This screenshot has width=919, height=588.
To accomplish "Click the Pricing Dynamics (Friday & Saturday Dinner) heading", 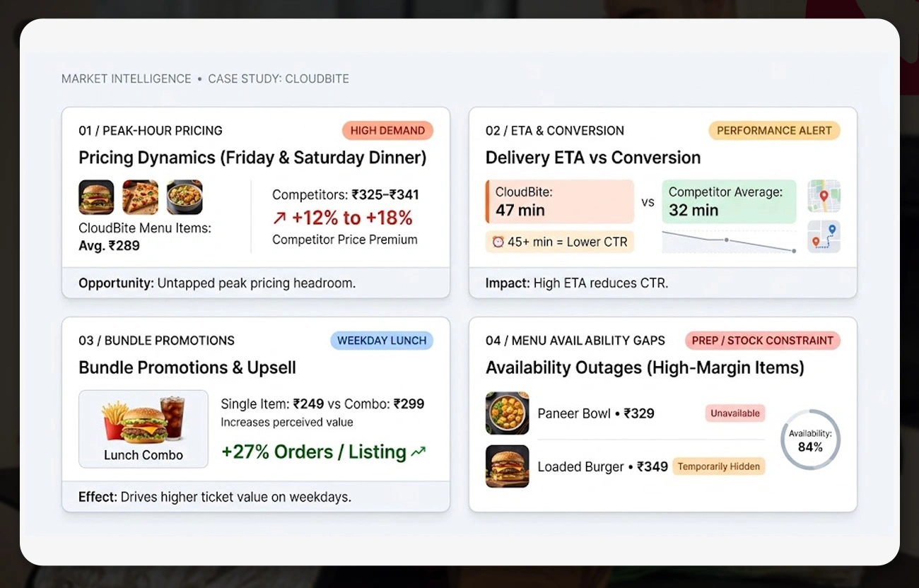I will 252,158.
